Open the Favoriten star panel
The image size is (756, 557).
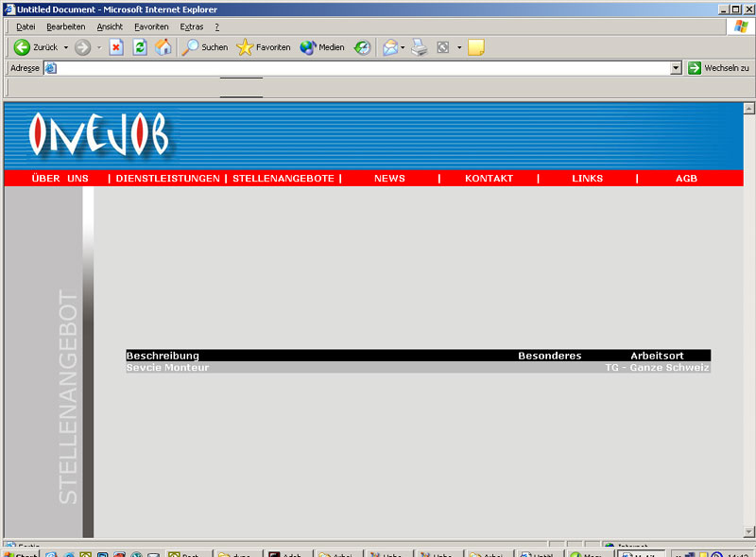tap(264, 47)
